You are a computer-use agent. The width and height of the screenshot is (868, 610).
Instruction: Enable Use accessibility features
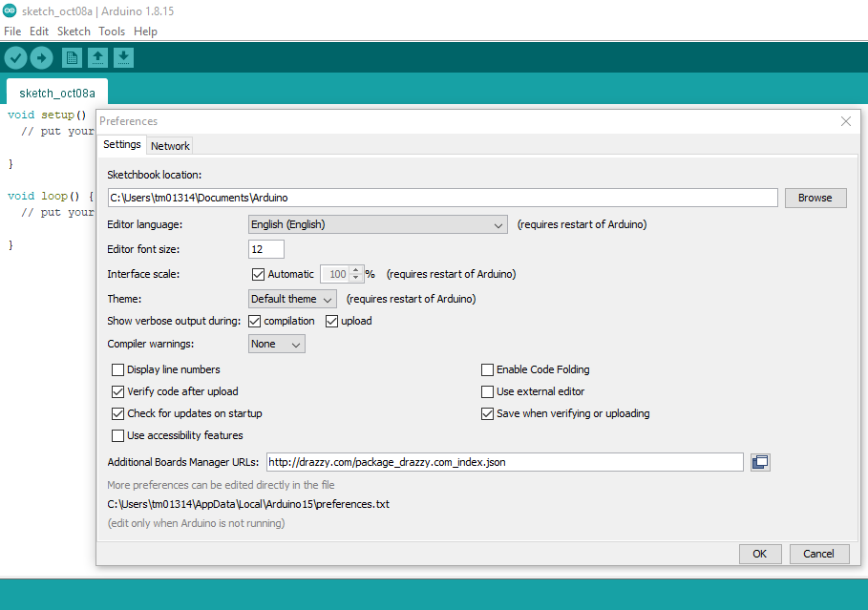117,435
